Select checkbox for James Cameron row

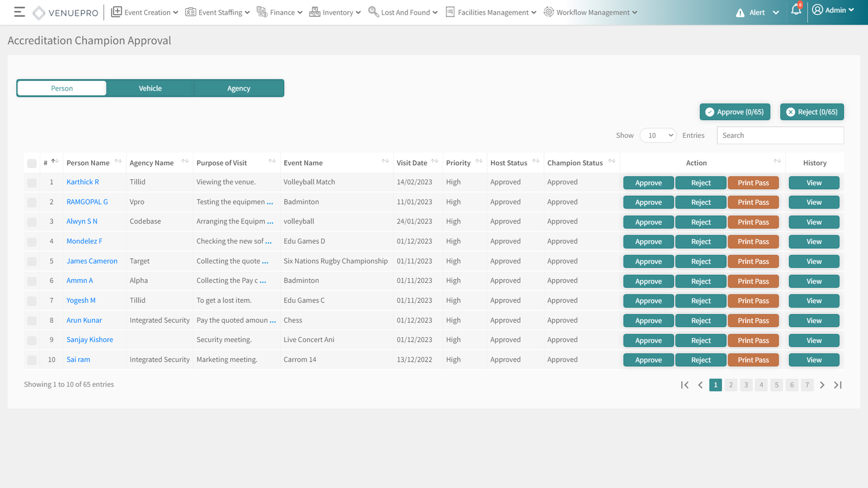pos(32,261)
